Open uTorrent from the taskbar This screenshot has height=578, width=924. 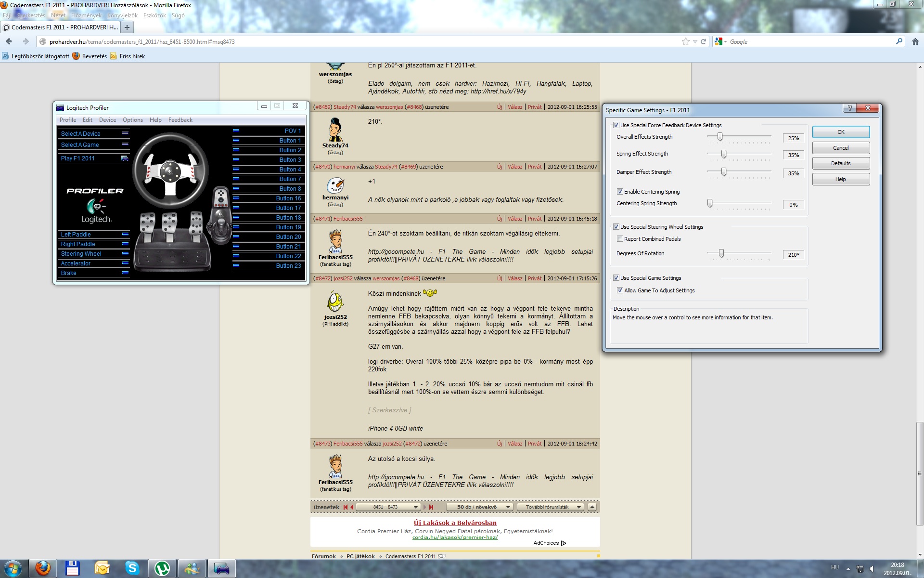tap(162, 568)
